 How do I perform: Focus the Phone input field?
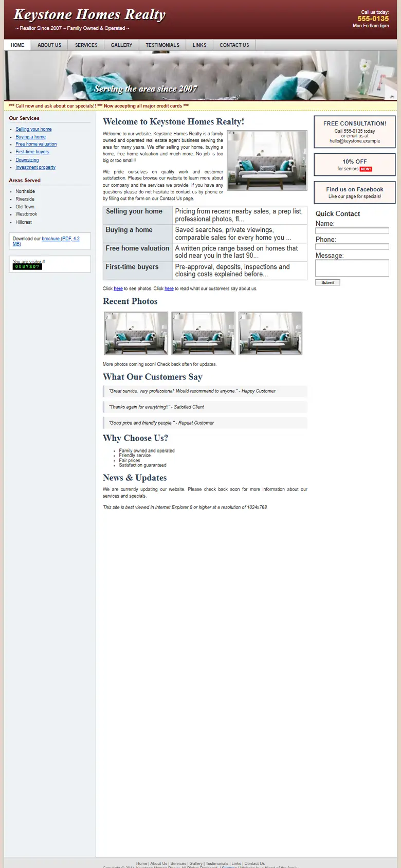[352, 247]
